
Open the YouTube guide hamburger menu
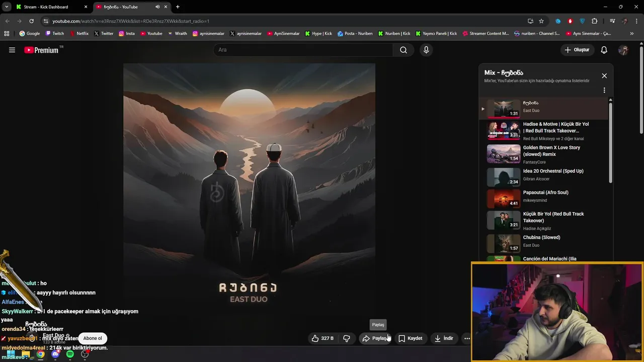click(x=12, y=50)
